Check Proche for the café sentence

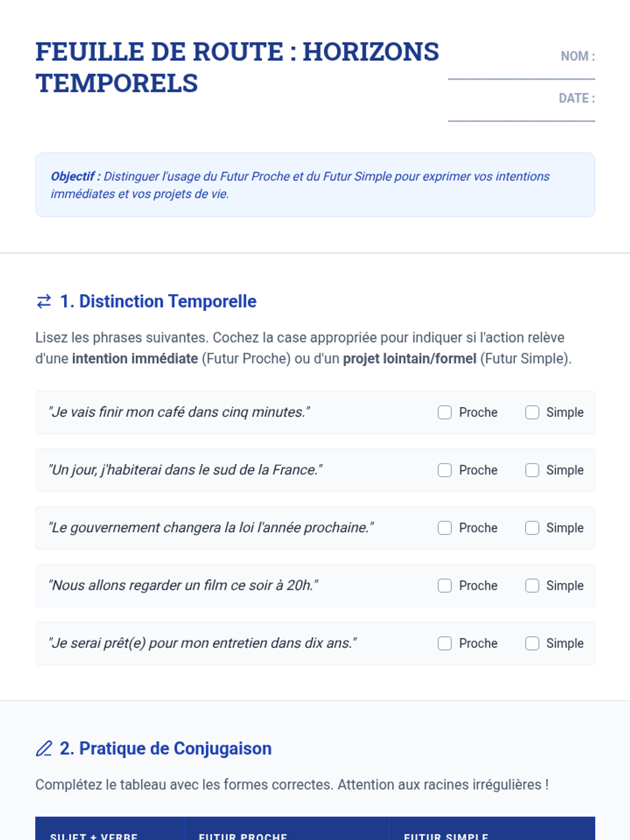pos(445,413)
